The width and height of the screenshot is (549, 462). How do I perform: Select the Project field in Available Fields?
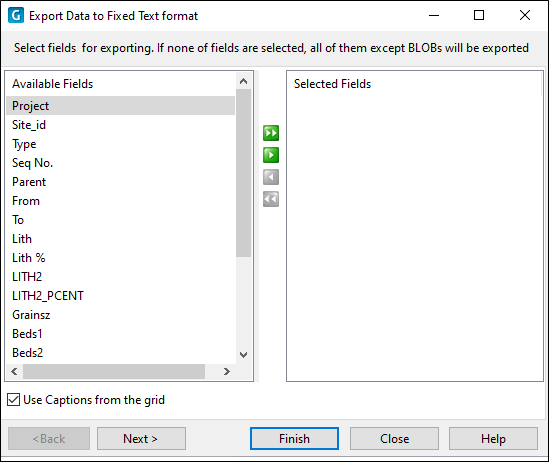[120, 106]
